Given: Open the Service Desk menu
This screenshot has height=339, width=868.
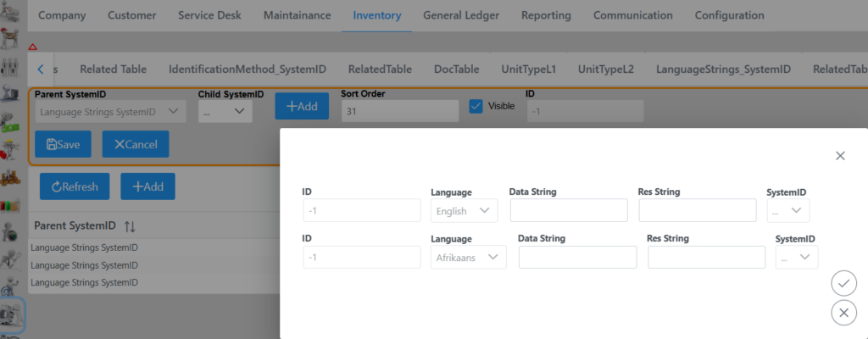Looking at the screenshot, I should 209,15.
